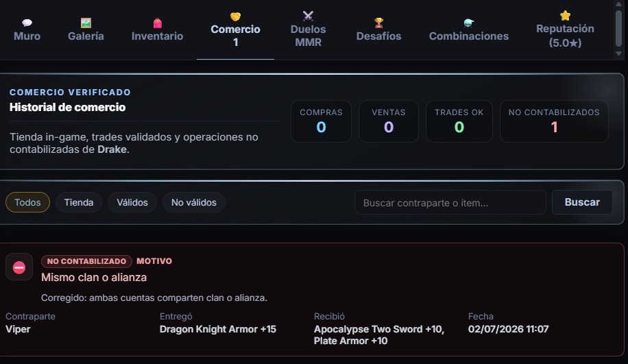Click the trophy icon above Desafíos
Image resolution: width=628 pixels, height=364 pixels.
[x=378, y=23]
